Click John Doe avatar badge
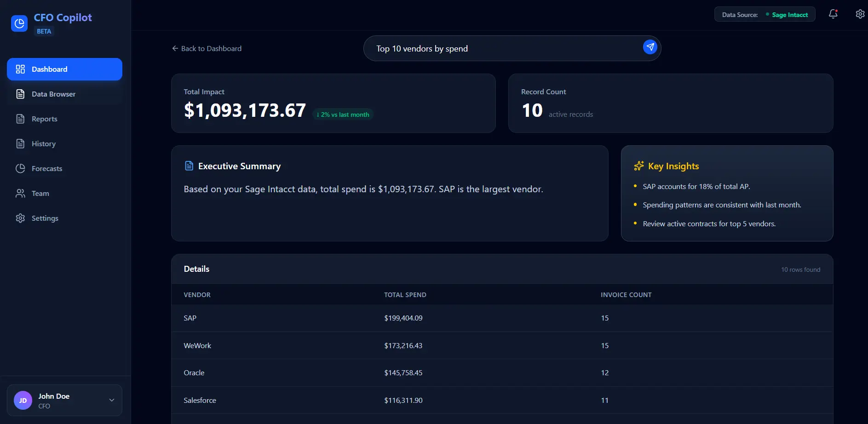 pyautogui.click(x=23, y=401)
